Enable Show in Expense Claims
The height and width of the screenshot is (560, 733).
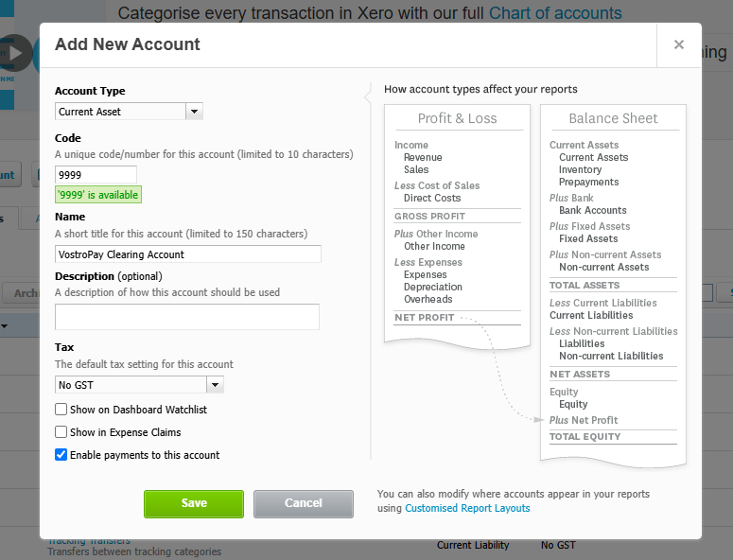click(61, 432)
